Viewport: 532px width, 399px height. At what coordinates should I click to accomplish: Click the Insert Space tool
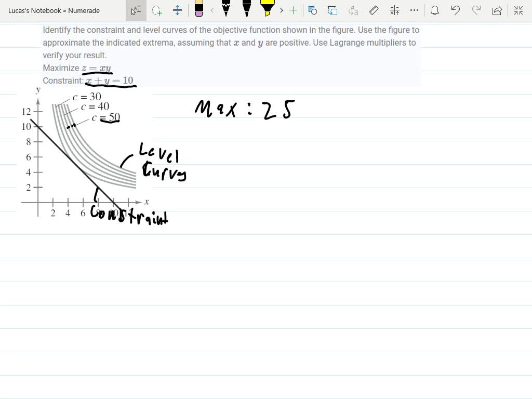(177, 10)
